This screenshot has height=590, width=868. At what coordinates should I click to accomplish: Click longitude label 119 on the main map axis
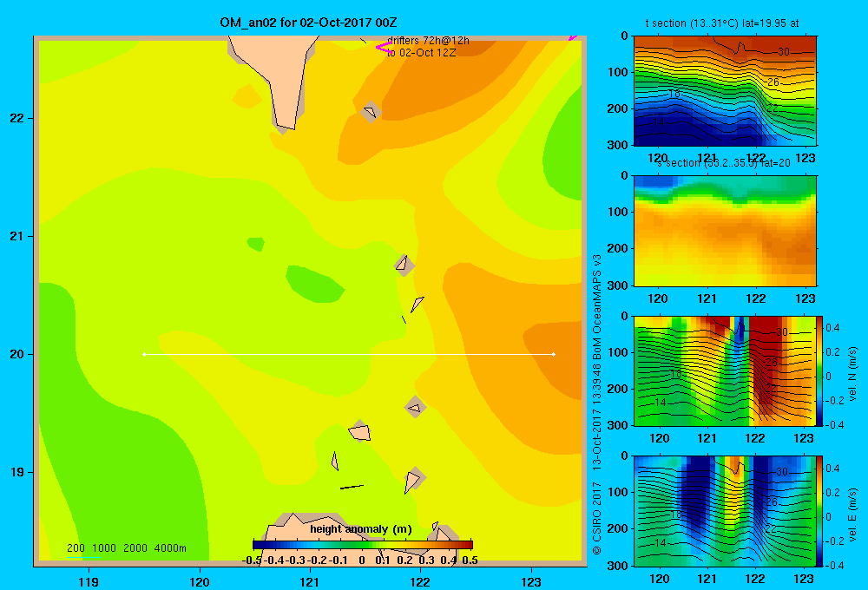point(89,582)
